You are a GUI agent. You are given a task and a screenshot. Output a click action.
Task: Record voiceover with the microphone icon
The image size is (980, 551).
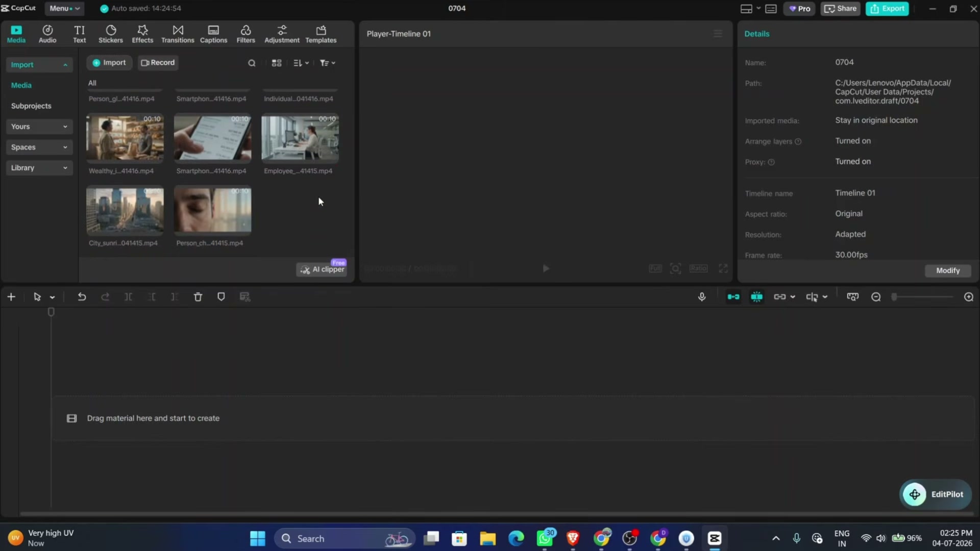point(702,297)
